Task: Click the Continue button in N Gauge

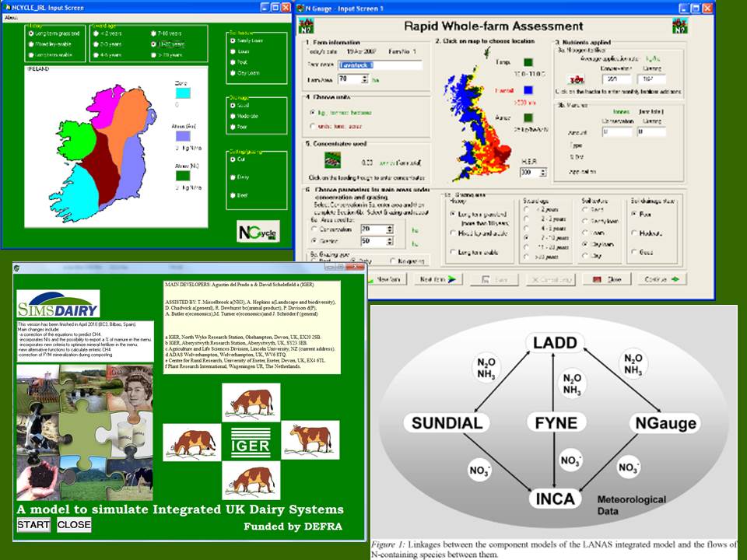Action: (661, 279)
